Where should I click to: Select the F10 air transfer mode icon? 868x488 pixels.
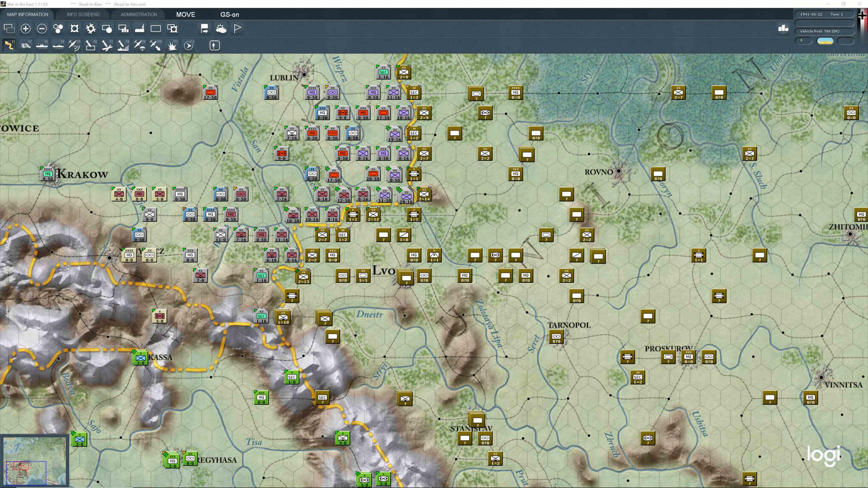tap(156, 45)
